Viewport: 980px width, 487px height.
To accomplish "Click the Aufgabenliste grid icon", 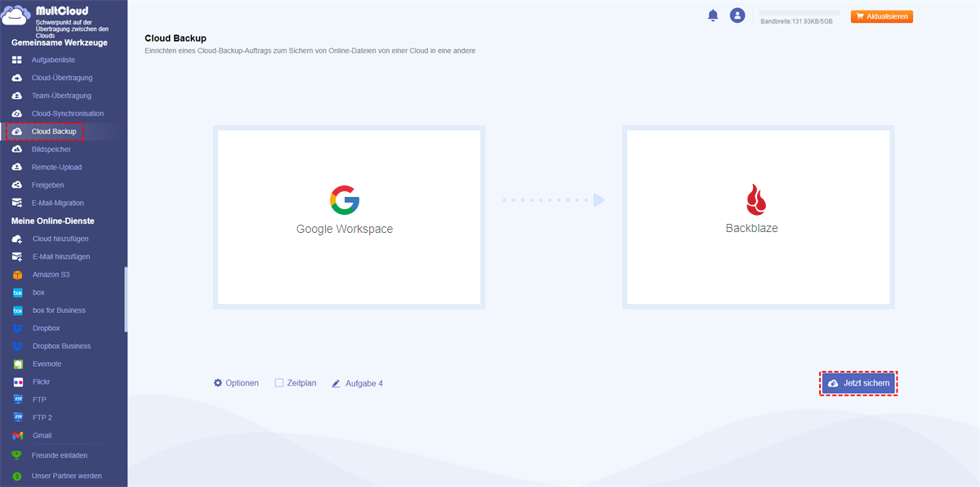I will [x=17, y=60].
